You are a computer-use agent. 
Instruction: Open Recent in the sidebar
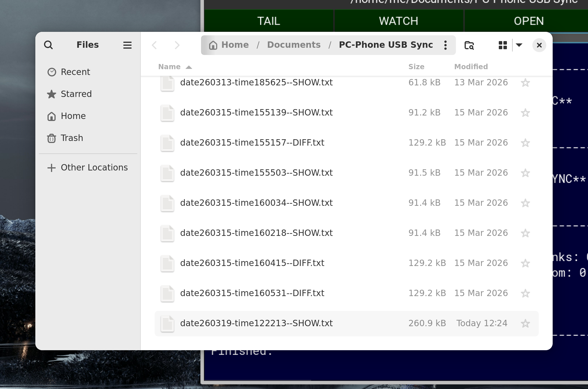tap(75, 72)
